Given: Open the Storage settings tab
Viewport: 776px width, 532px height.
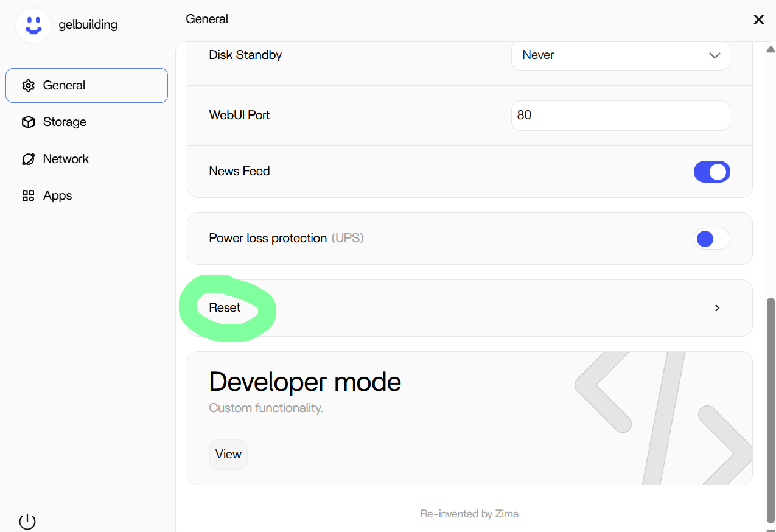Looking at the screenshot, I should point(65,122).
